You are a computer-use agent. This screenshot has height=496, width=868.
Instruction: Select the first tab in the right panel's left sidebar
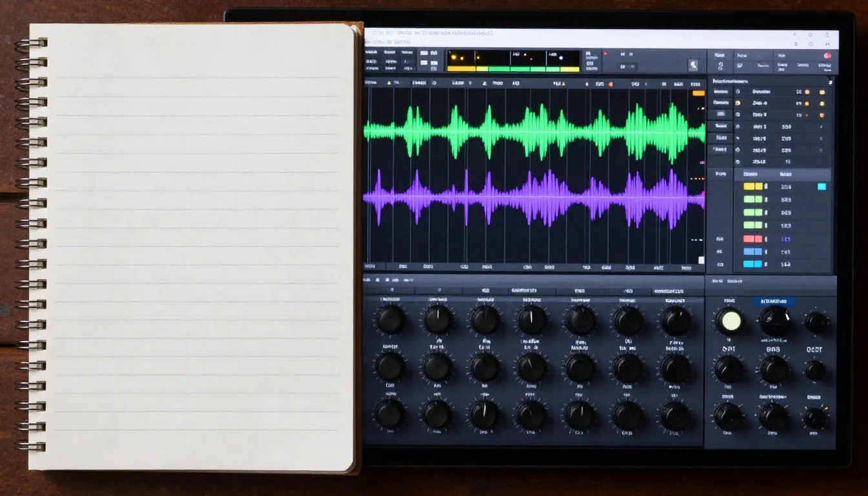[720, 92]
